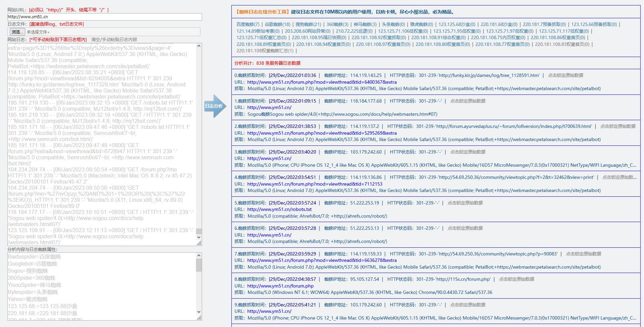Click the 网站日志 textarea scrollbar thumb
Screen dimensions: 644x327
[199, 231]
